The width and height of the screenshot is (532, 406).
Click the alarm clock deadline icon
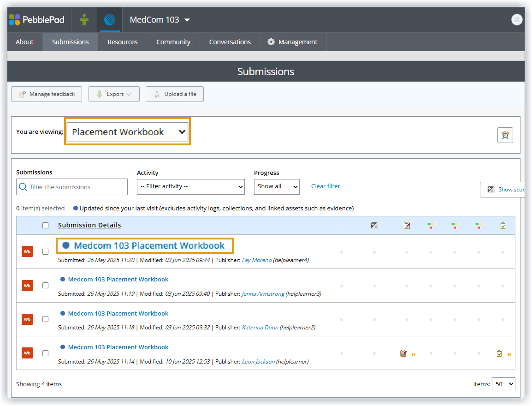coord(505,135)
